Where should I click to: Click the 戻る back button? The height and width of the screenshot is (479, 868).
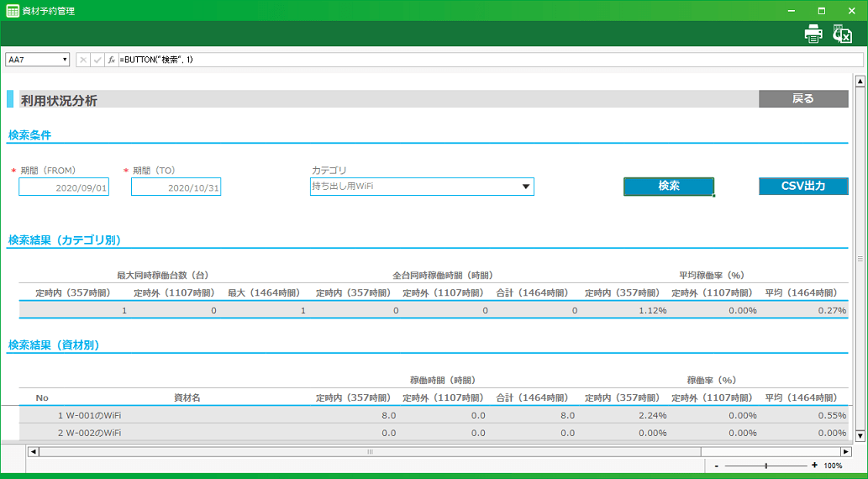click(x=802, y=99)
